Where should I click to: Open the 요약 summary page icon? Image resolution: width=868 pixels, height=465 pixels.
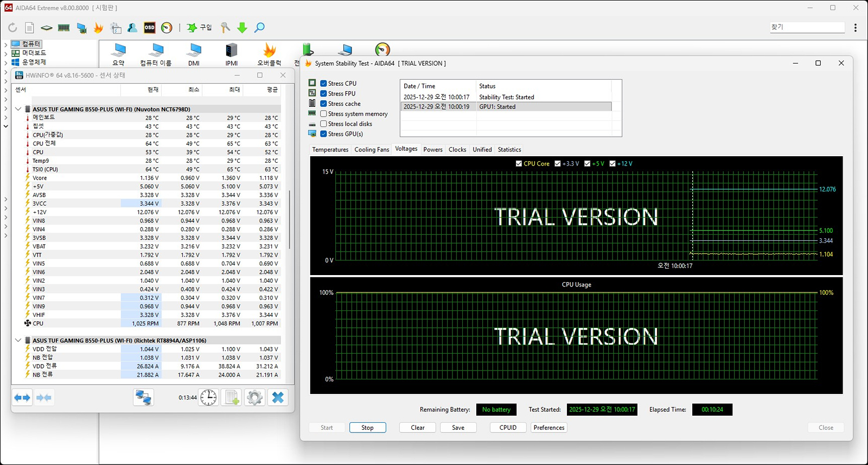[x=118, y=55]
